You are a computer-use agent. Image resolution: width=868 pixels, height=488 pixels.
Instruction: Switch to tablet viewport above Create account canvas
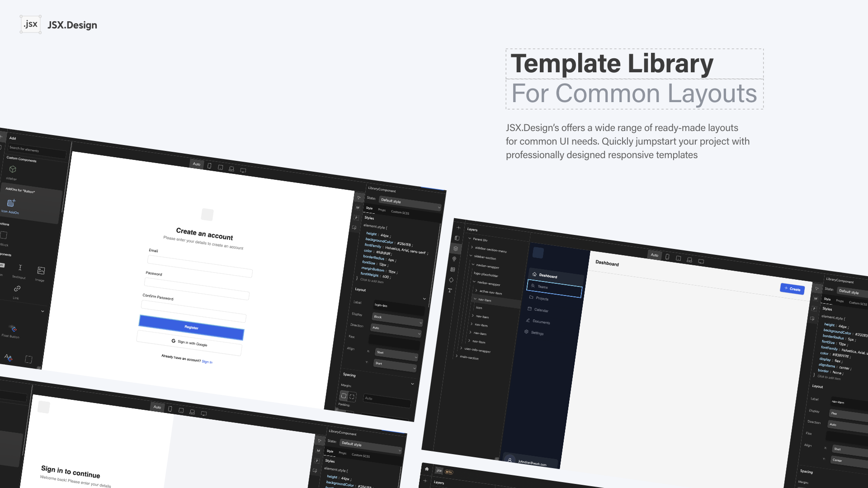pos(221,167)
